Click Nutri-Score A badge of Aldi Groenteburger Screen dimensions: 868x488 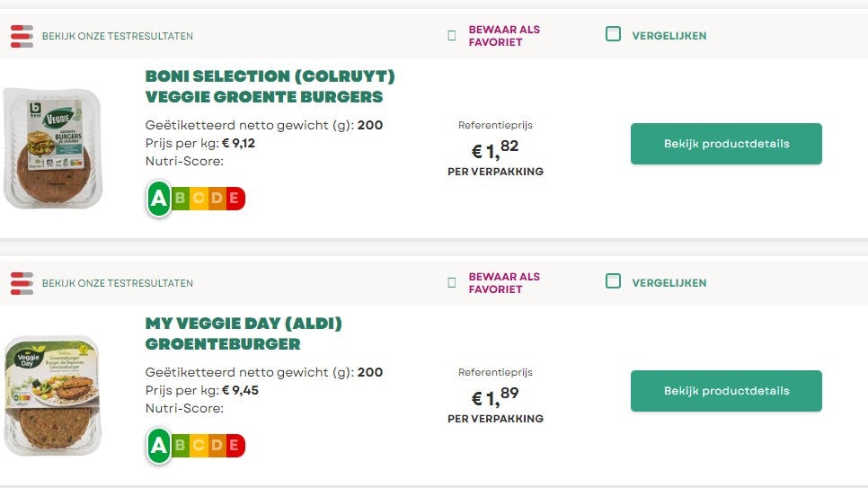pos(159,445)
